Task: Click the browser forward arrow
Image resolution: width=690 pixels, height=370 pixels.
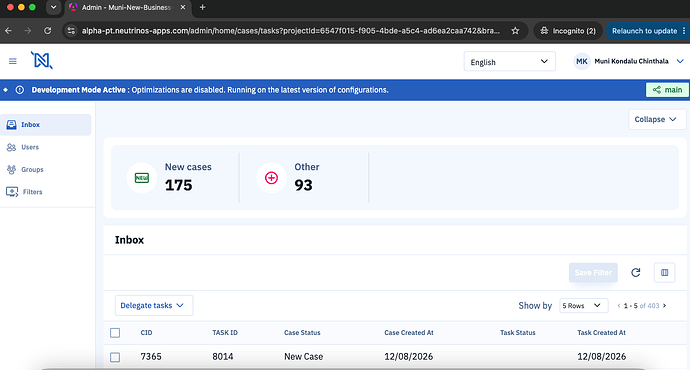Action: pos(28,31)
